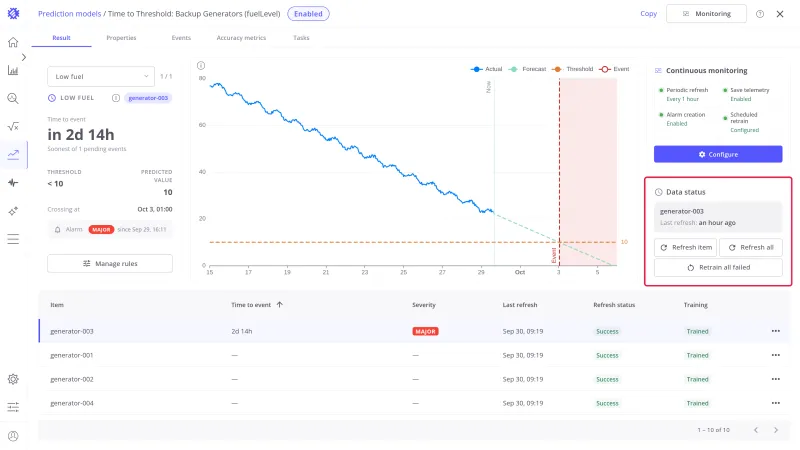The height and width of the screenshot is (450, 800).
Task: Click the Training column header
Action: tap(695, 305)
